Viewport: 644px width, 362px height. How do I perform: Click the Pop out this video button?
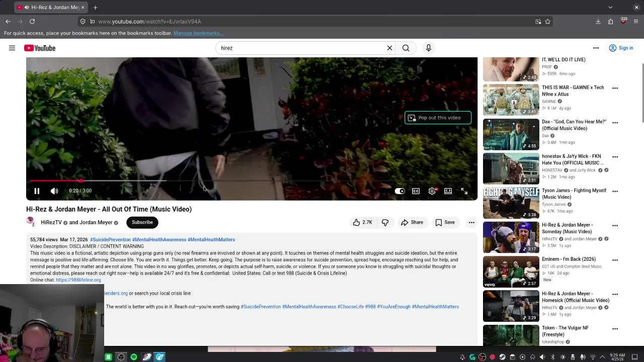pyautogui.click(x=438, y=118)
